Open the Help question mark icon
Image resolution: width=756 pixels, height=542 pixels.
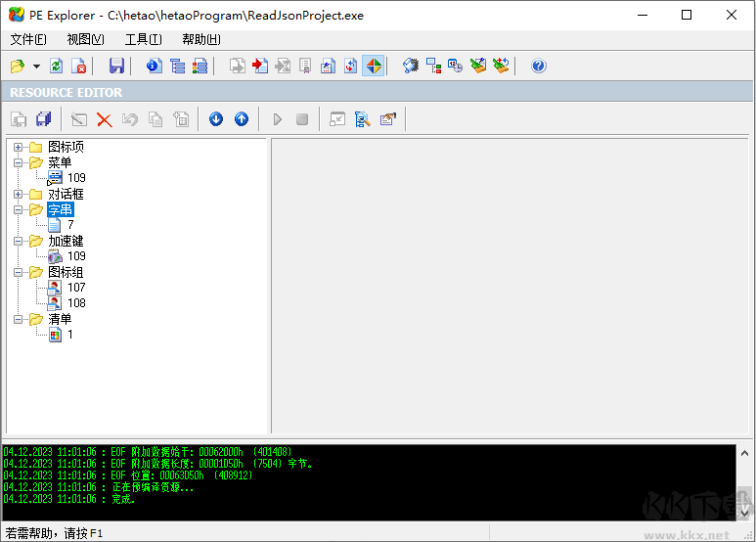click(538, 66)
